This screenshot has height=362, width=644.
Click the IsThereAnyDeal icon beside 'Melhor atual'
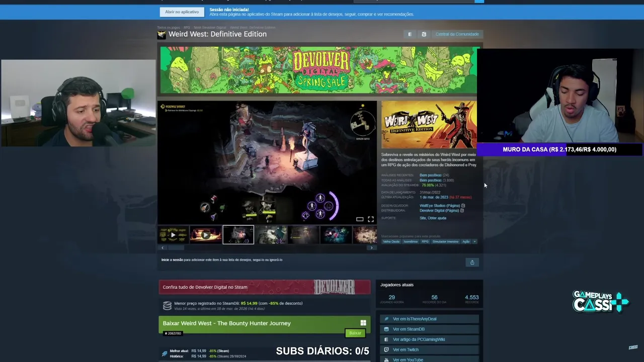[x=165, y=353]
